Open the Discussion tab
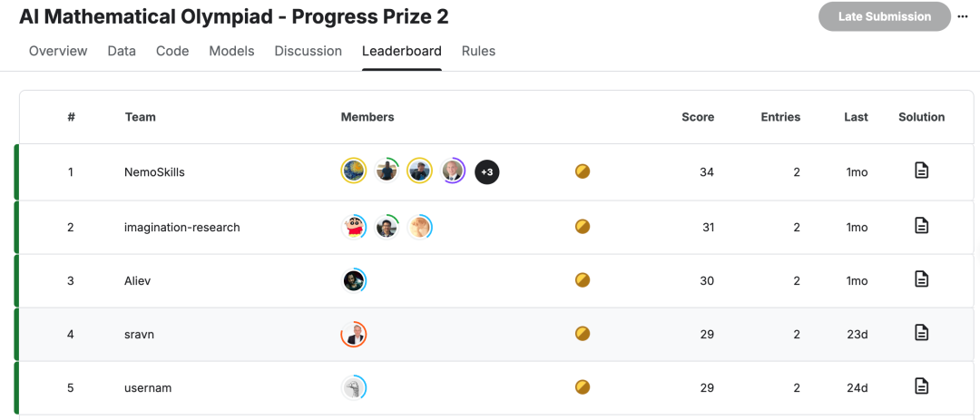Screen dimensions: 980x420 point(309,51)
